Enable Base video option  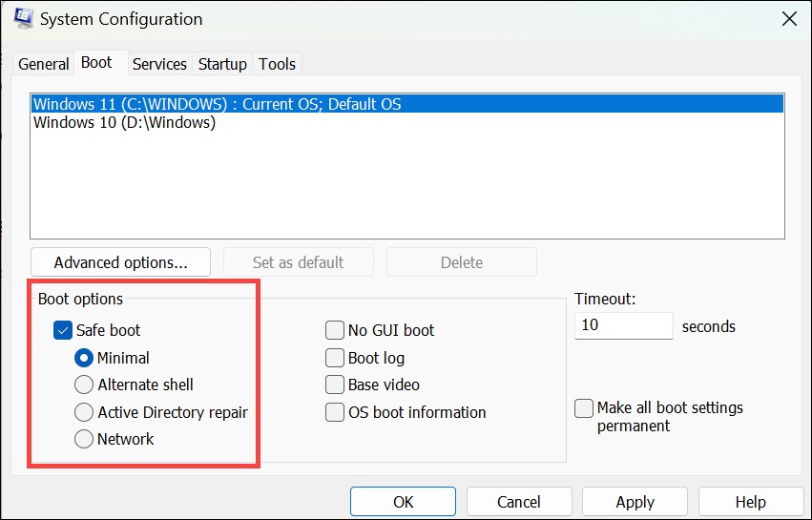point(335,385)
